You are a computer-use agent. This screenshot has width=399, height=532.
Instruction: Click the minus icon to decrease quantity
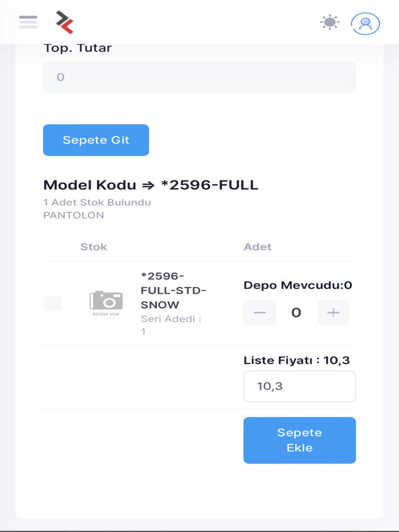tap(259, 312)
